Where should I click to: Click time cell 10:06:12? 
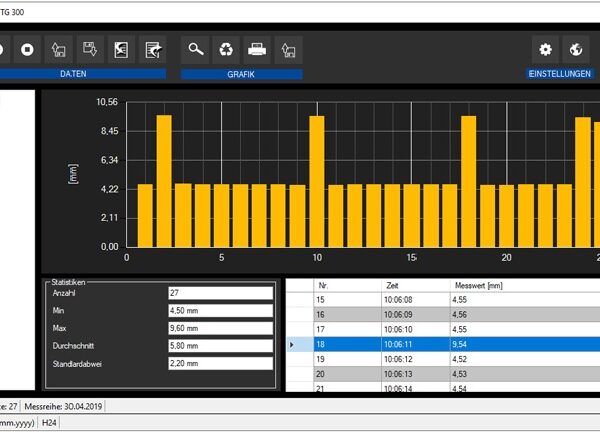pyautogui.click(x=416, y=359)
